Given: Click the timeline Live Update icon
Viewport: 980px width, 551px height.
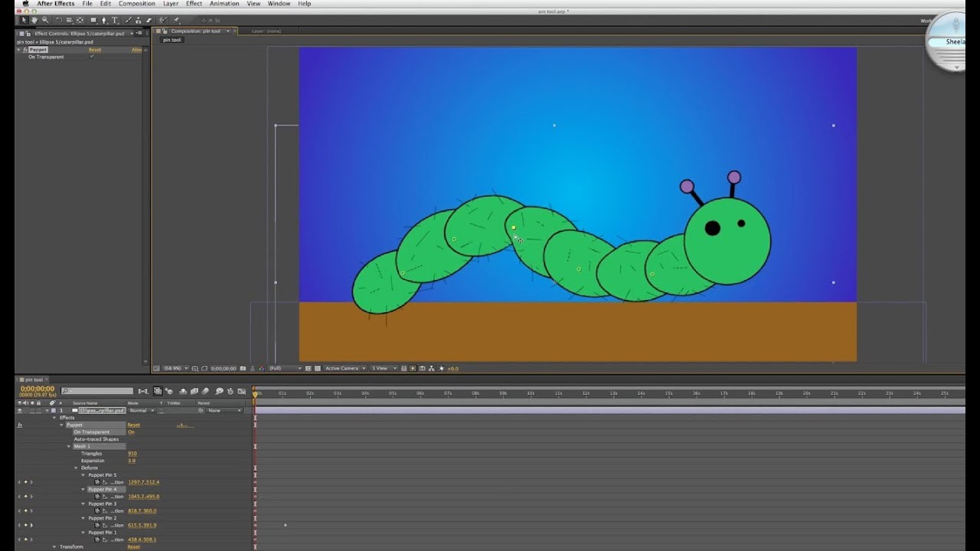Looking at the screenshot, I should (158, 391).
